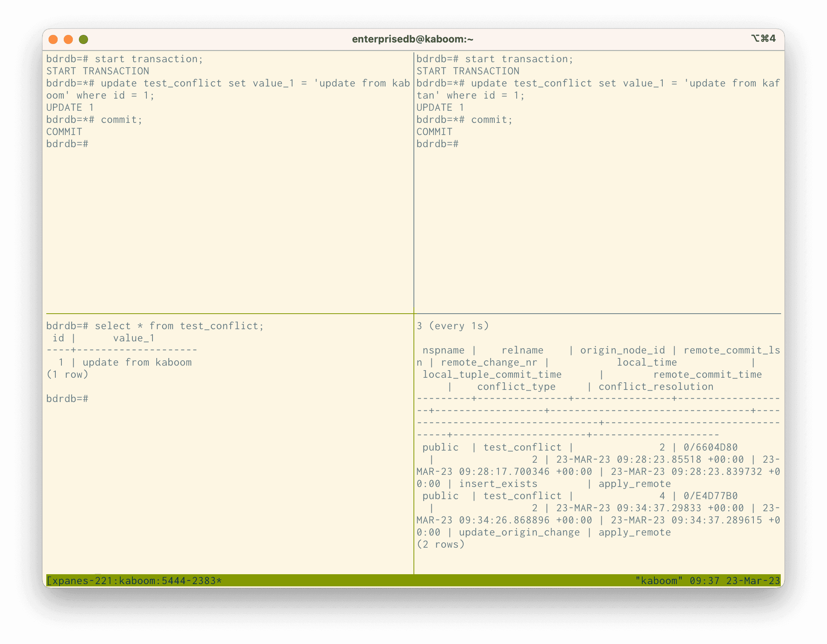Click the window title enterprisedb@kaboom:~

pos(412,39)
